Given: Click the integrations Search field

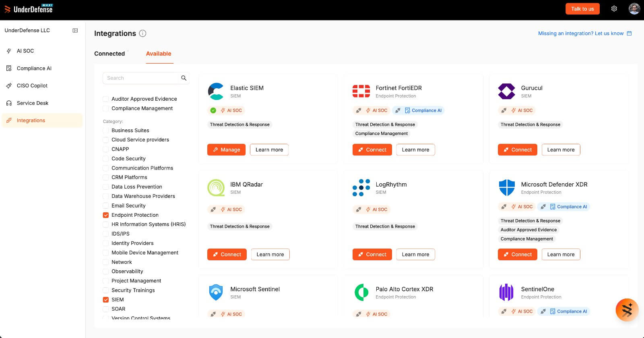Looking at the screenshot, I should (x=140, y=78).
